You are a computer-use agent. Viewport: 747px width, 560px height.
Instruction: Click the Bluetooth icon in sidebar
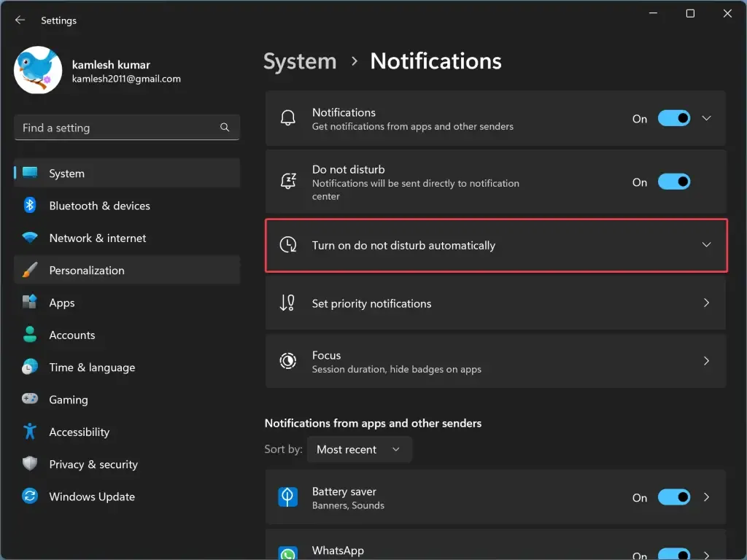(30, 205)
